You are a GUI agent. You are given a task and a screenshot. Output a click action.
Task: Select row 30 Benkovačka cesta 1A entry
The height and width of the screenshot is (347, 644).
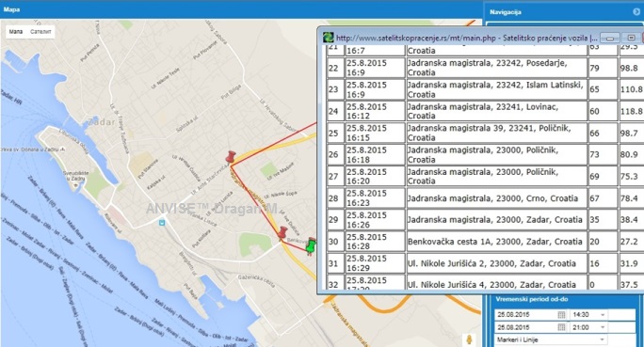(485, 242)
